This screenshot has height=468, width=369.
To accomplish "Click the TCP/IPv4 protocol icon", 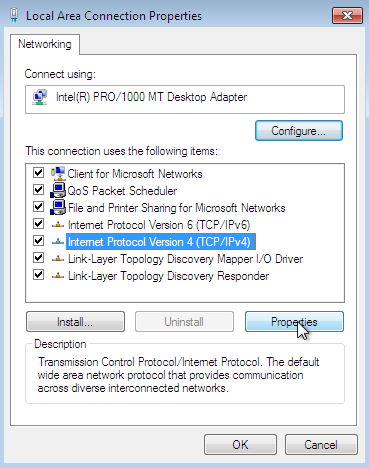I will pos(58,242).
